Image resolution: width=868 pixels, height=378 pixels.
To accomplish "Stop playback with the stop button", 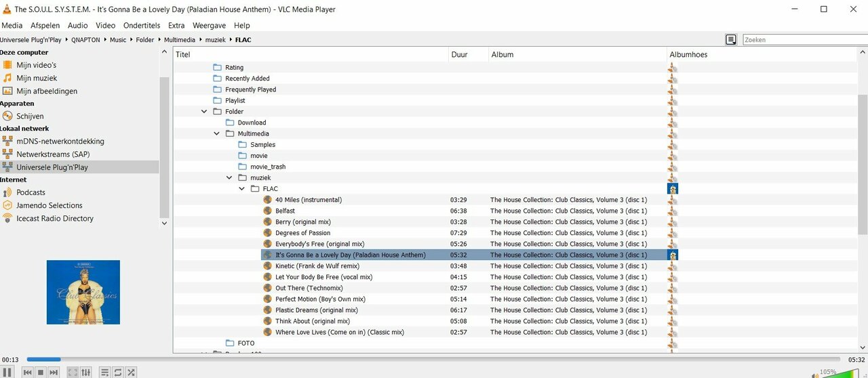I will [41, 372].
